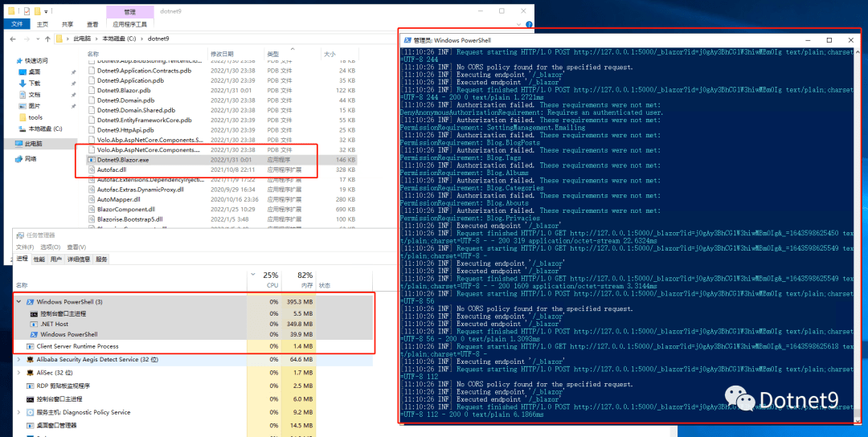Screen dimensions: 868x437
Task: Sort processes by the 状态 column header
Action: [x=325, y=285]
